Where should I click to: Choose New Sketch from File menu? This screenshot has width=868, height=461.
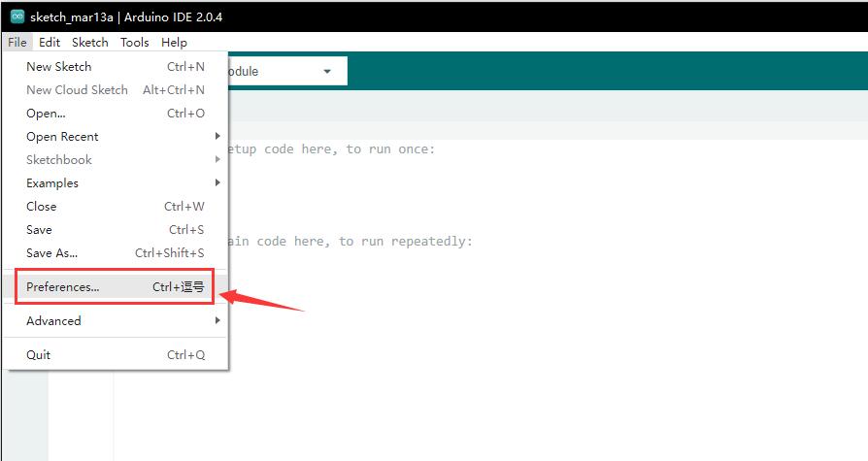coord(59,67)
